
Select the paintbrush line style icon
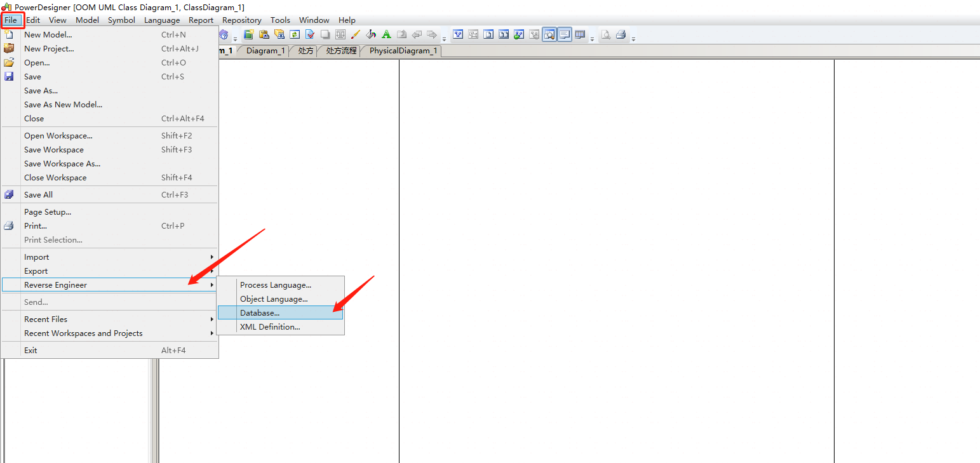[356, 34]
